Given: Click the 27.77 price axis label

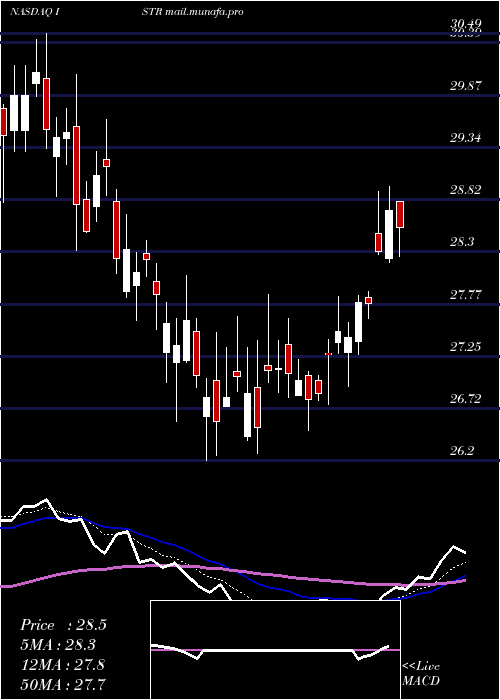Looking at the screenshot, I should pyautogui.click(x=466, y=295).
